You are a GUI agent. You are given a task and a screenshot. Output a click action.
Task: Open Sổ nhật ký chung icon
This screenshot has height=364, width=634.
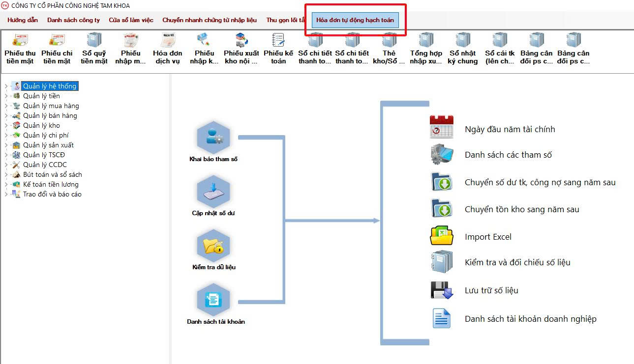tap(462, 40)
